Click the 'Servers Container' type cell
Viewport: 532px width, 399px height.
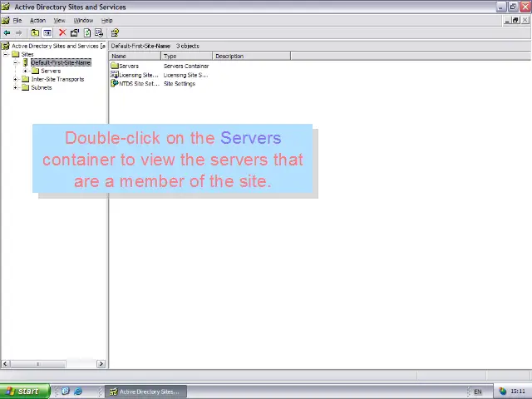(186, 66)
